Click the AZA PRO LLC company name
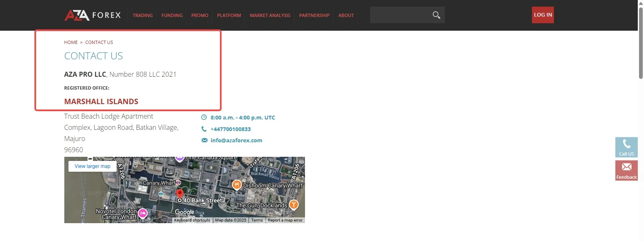Image resolution: width=644 pixels, height=241 pixels. point(85,74)
